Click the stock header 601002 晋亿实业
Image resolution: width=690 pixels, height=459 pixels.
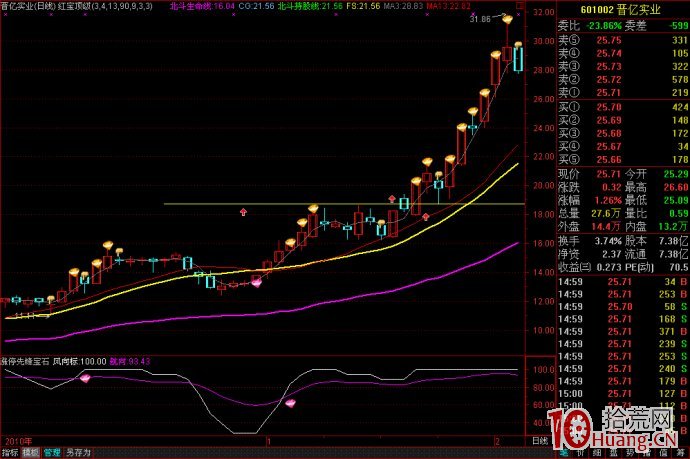pyautogui.click(x=620, y=10)
